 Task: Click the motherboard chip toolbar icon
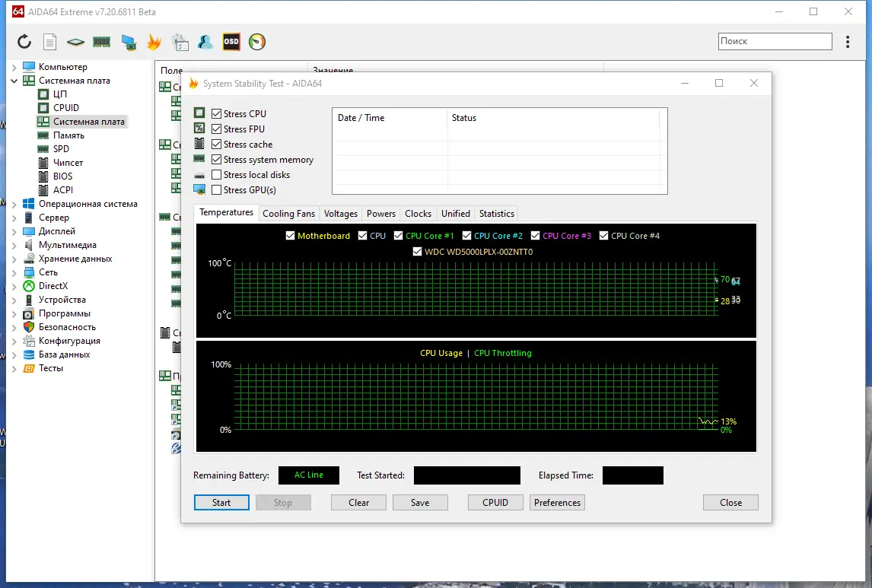pyautogui.click(x=75, y=42)
